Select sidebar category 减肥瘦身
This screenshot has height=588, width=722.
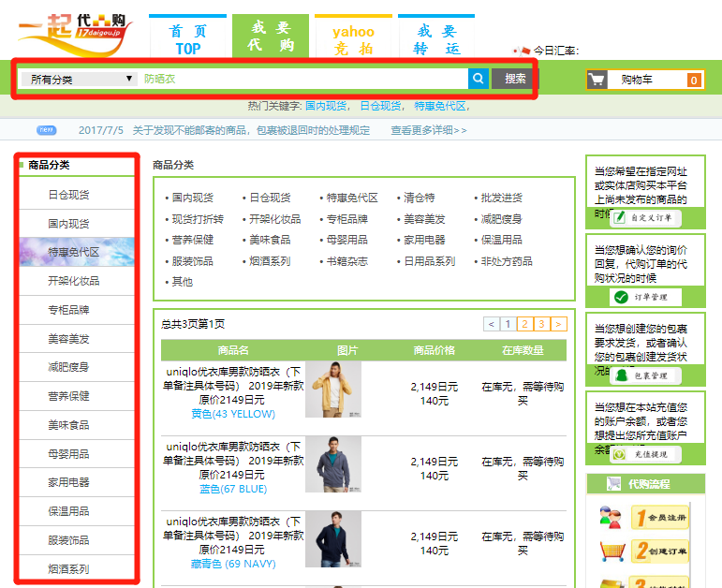pyautogui.click(x=77, y=367)
